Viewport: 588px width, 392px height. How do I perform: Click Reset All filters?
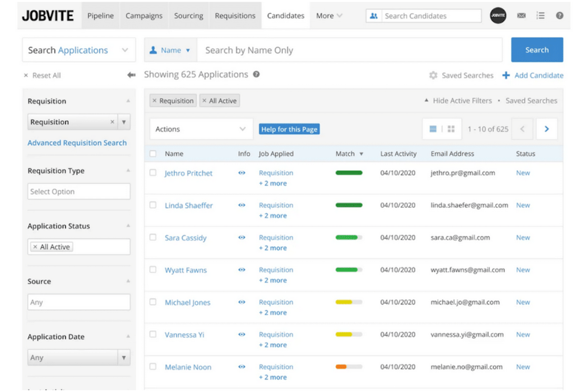coord(42,75)
